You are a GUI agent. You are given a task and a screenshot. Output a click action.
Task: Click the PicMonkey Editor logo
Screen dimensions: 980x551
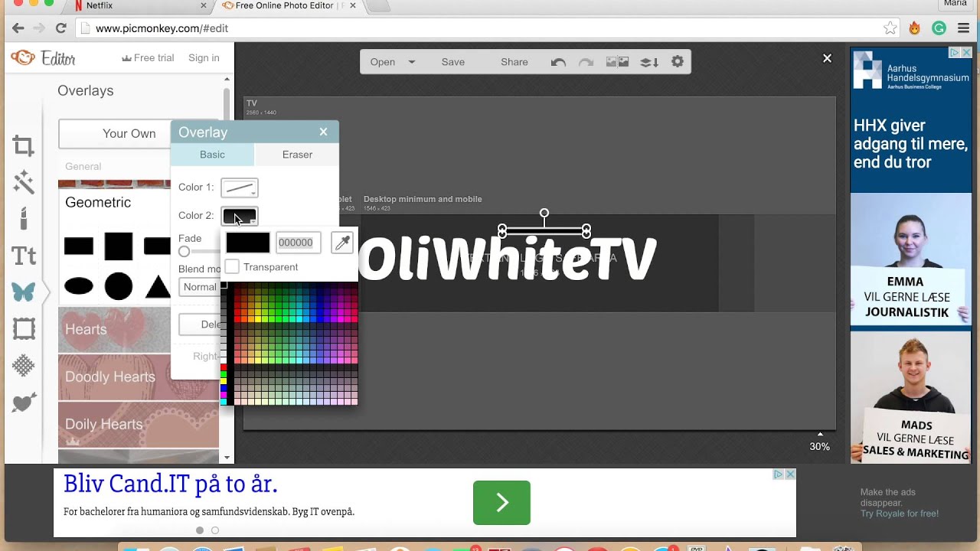pos(44,58)
